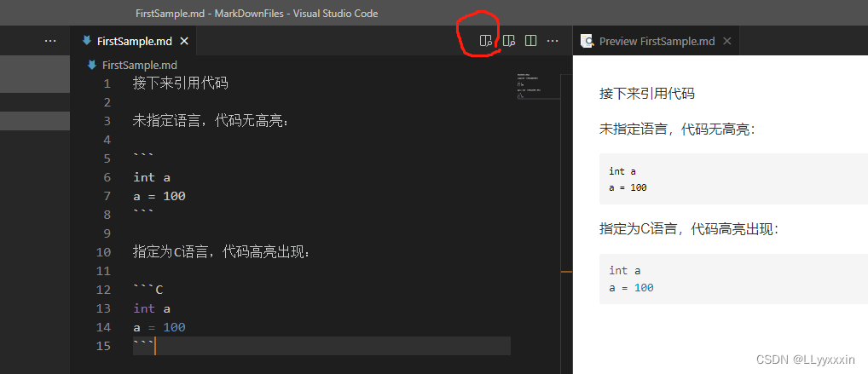Click the markdown file icon on FirstSample.md tab
The height and width of the screenshot is (374, 868).
click(86, 40)
